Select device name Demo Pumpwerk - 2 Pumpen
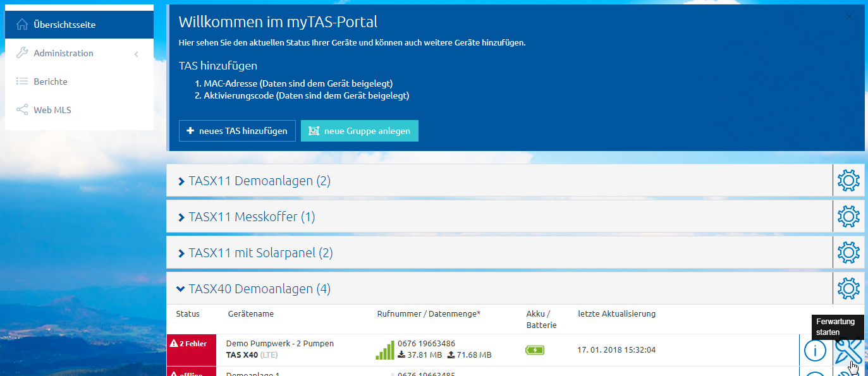 tap(280, 344)
